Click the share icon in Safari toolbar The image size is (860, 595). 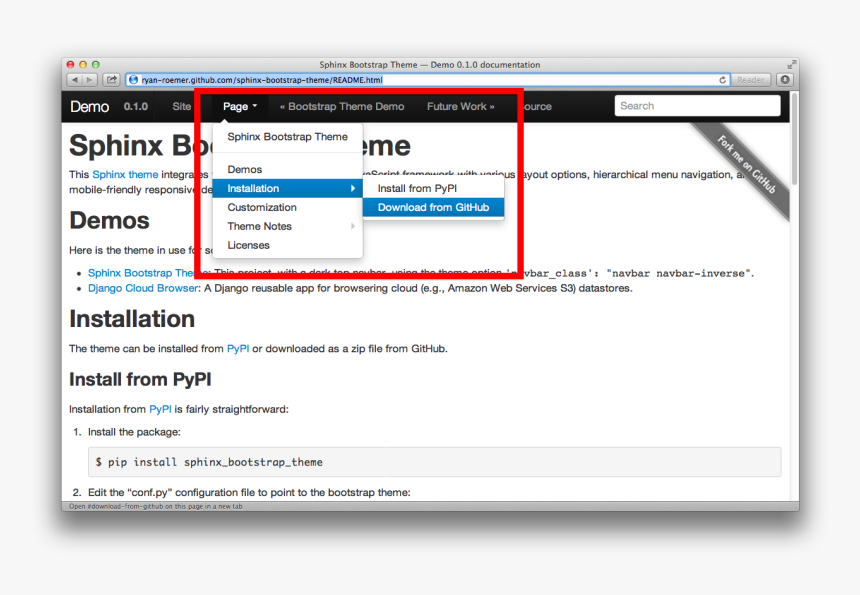(x=111, y=80)
